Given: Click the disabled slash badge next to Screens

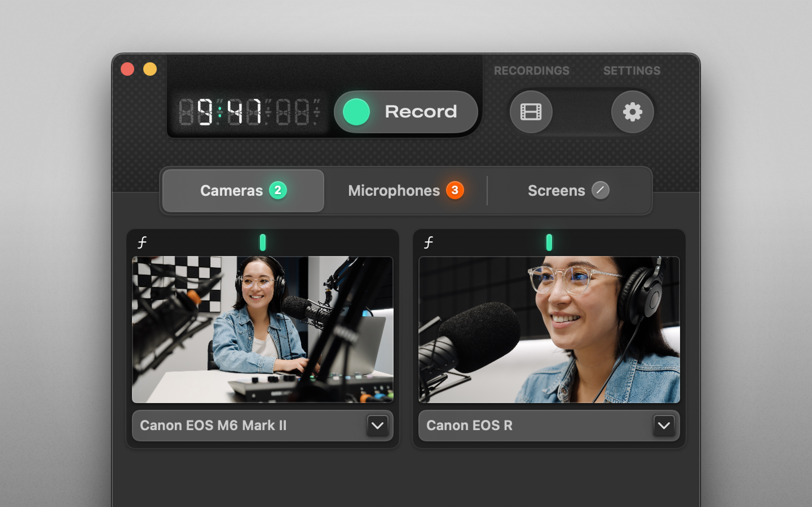Looking at the screenshot, I should (600, 190).
